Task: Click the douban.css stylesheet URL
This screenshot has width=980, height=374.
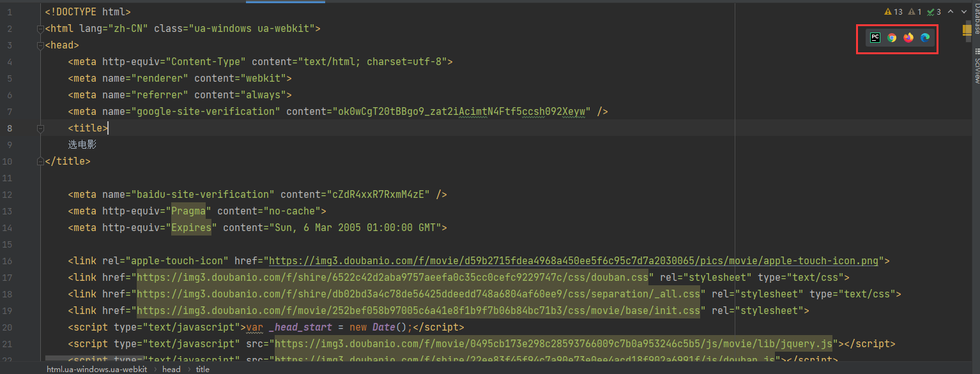Action: 393,278
